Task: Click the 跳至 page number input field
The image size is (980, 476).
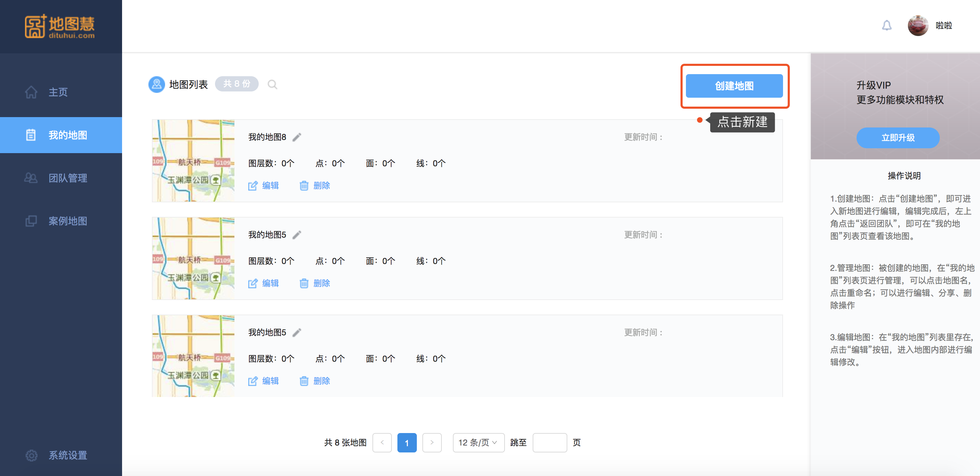Action: (x=549, y=442)
